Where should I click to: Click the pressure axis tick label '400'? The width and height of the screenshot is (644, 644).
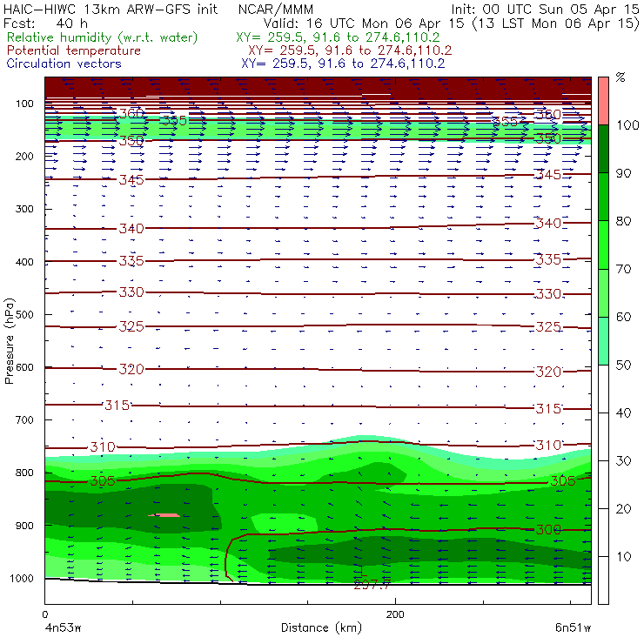tap(24, 262)
